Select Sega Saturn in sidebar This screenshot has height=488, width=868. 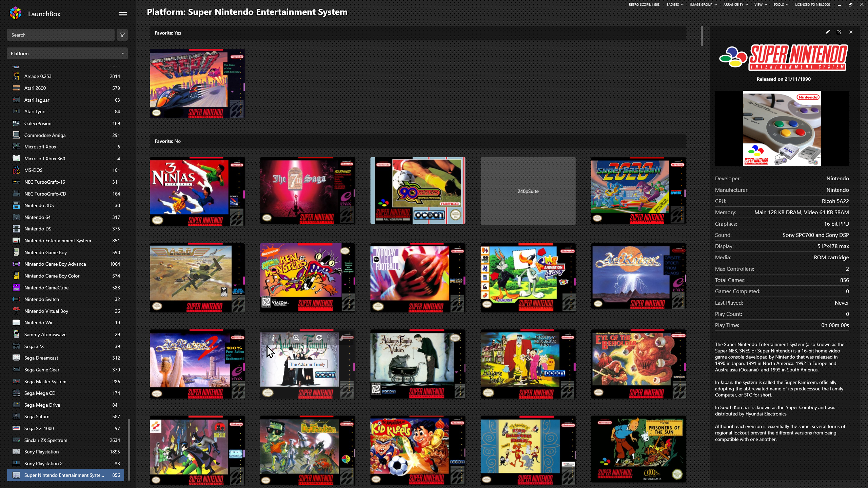click(65, 416)
